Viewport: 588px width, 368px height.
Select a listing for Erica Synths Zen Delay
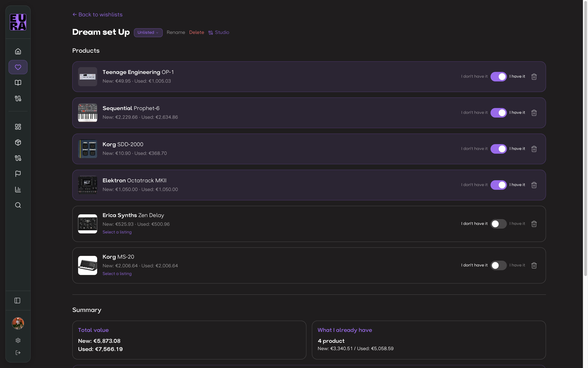(117, 232)
